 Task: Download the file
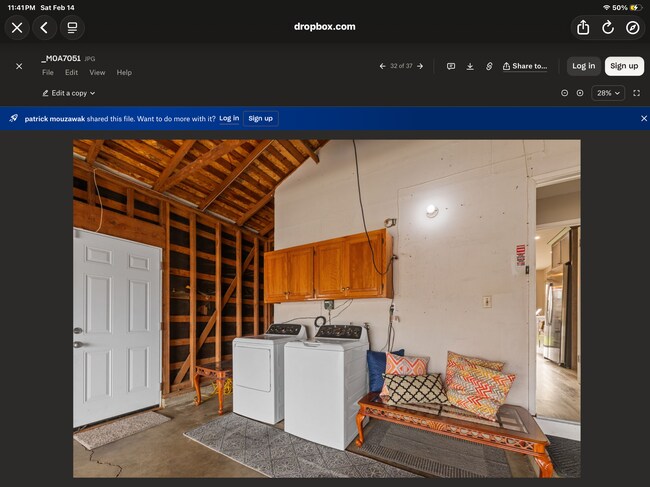(x=470, y=66)
